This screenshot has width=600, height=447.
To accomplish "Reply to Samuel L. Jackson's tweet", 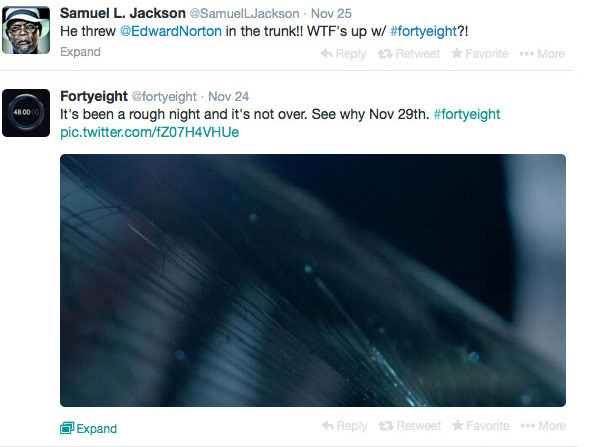I will click(x=343, y=54).
